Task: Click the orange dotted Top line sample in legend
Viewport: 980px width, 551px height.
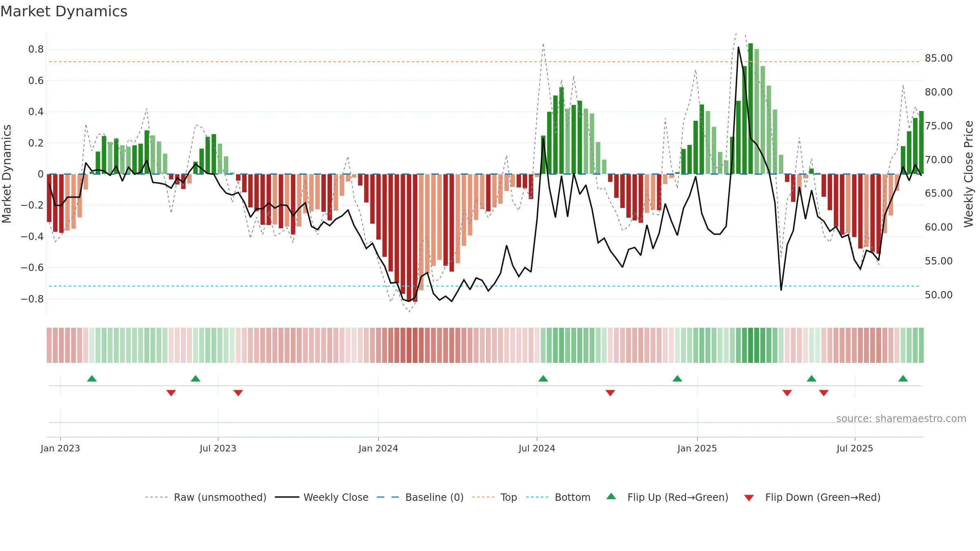Action: pos(483,497)
